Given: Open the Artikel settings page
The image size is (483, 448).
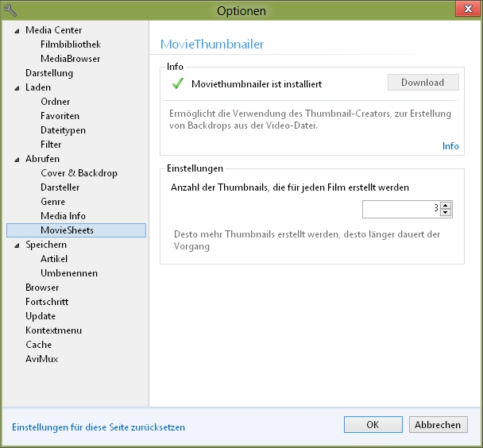Looking at the screenshot, I should 54,259.
